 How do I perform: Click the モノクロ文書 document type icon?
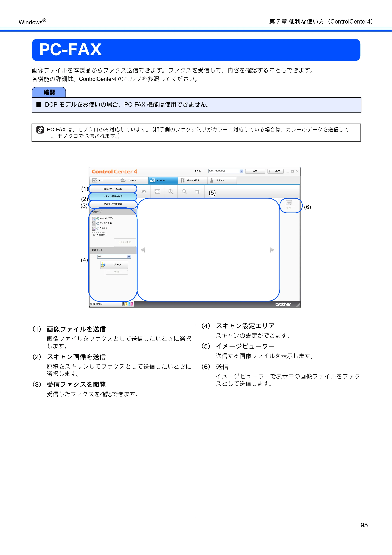click(93, 223)
